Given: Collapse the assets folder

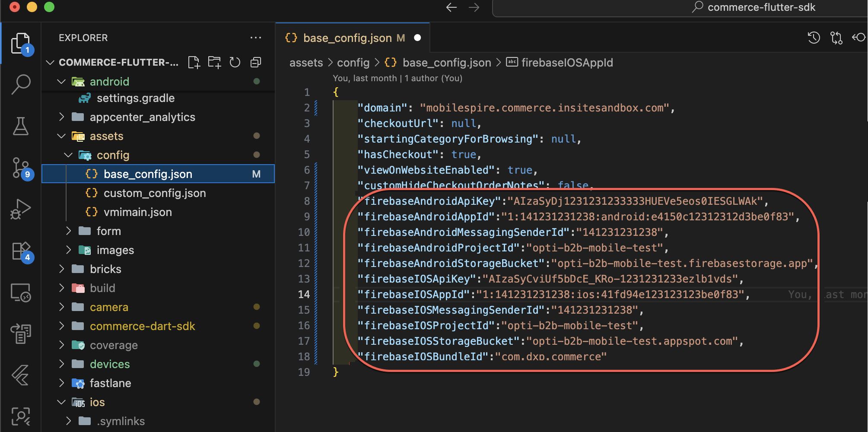Looking at the screenshot, I should click(61, 136).
